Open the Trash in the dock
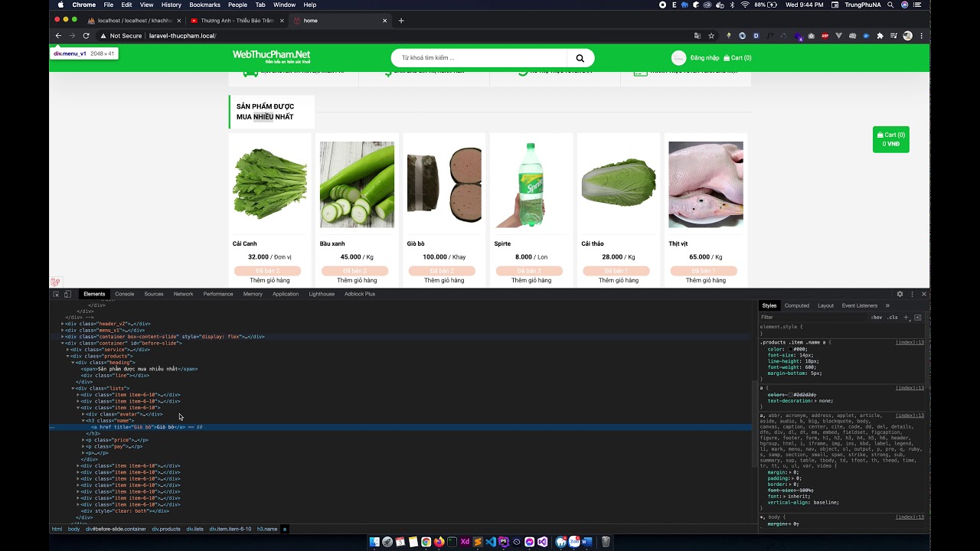The image size is (980, 551). 606,542
